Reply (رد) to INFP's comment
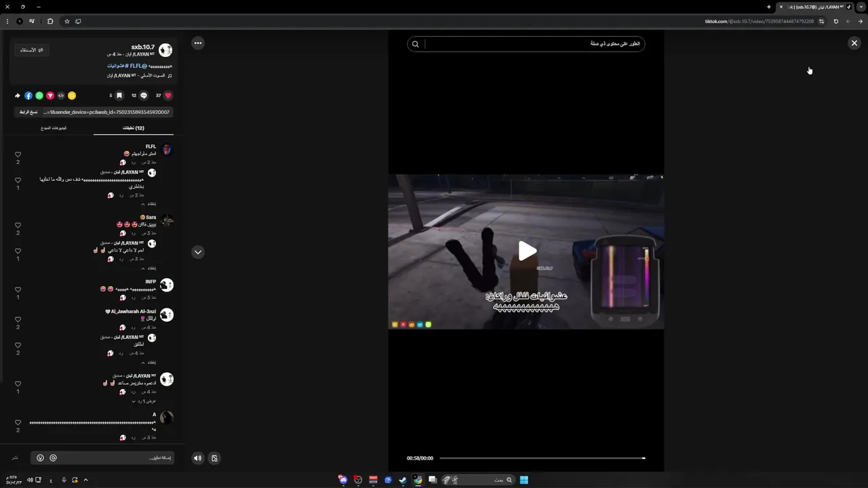Screen dimensions: 868x488 click(133, 298)
